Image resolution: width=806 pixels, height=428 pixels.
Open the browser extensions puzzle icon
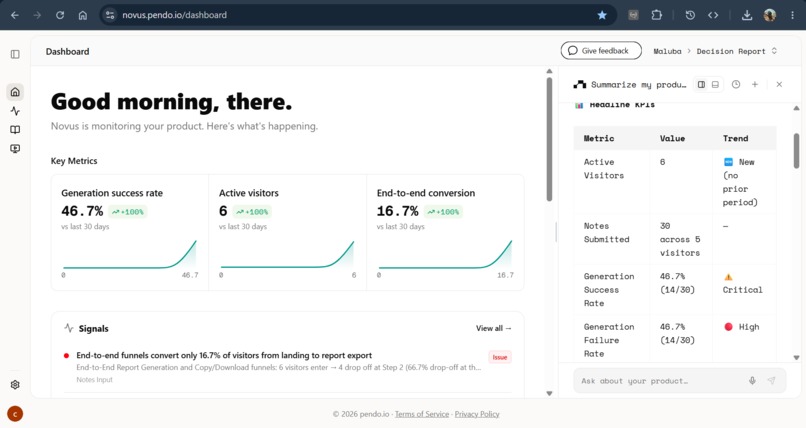pyautogui.click(x=656, y=15)
